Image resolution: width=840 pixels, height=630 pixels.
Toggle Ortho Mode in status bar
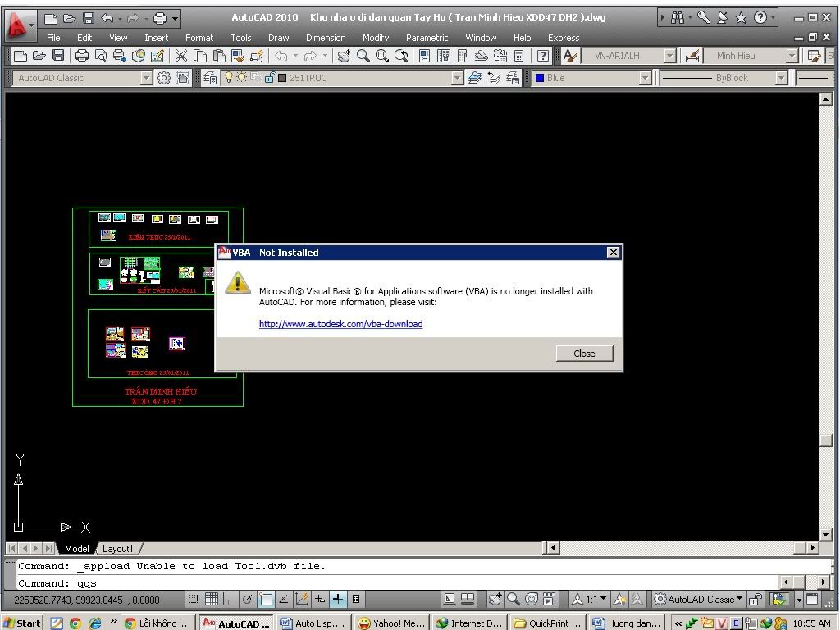point(230,599)
